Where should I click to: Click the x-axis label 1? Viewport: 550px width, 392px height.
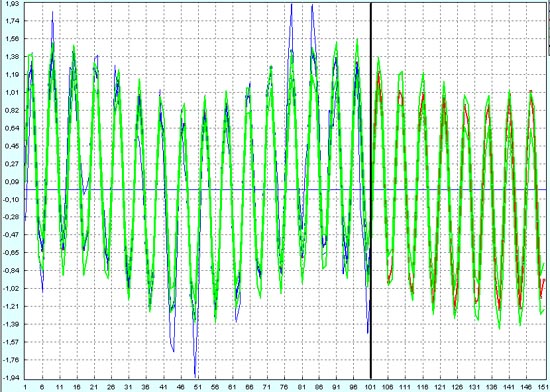[x=25, y=387]
